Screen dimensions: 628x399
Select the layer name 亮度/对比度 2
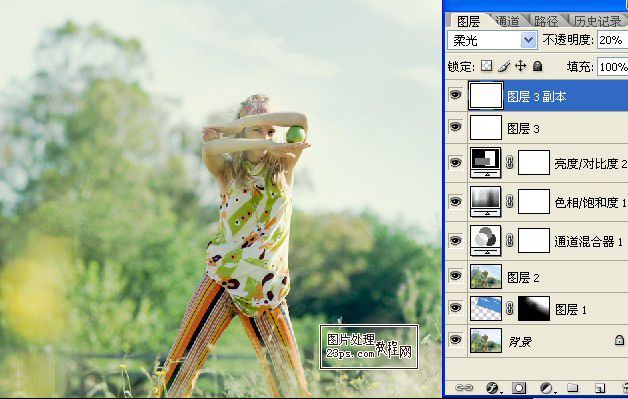tap(591, 163)
